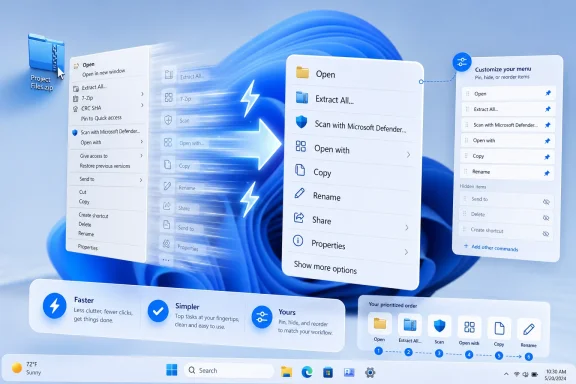The width and height of the screenshot is (576, 384).
Task: Click the Properties info icon in the new menu
Action: click(x=298, y=241)
